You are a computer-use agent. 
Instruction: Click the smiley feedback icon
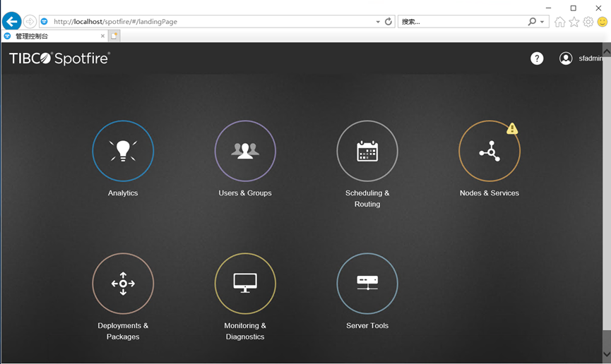603,22
